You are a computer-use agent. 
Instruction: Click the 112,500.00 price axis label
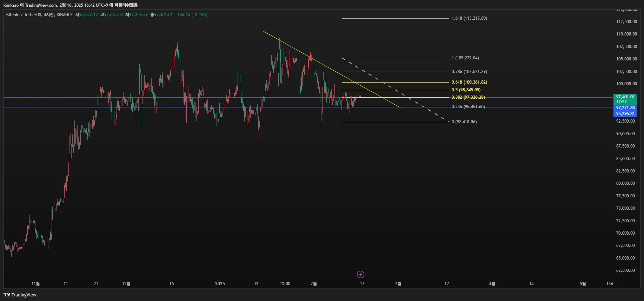[626, 22]
